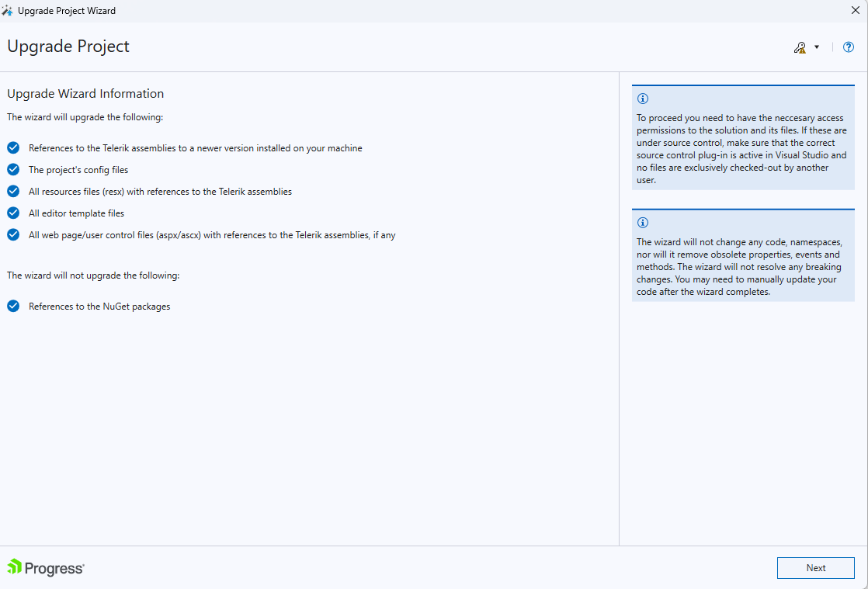The height and width of the screenshot is (589, 868).
Task: Click the user account warning icon
Action: [x=800, y=47]
